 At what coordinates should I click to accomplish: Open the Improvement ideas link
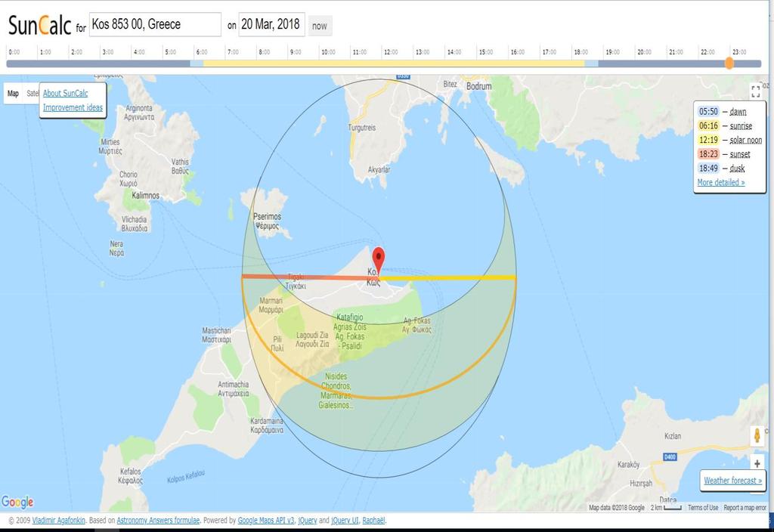(73, 107)
